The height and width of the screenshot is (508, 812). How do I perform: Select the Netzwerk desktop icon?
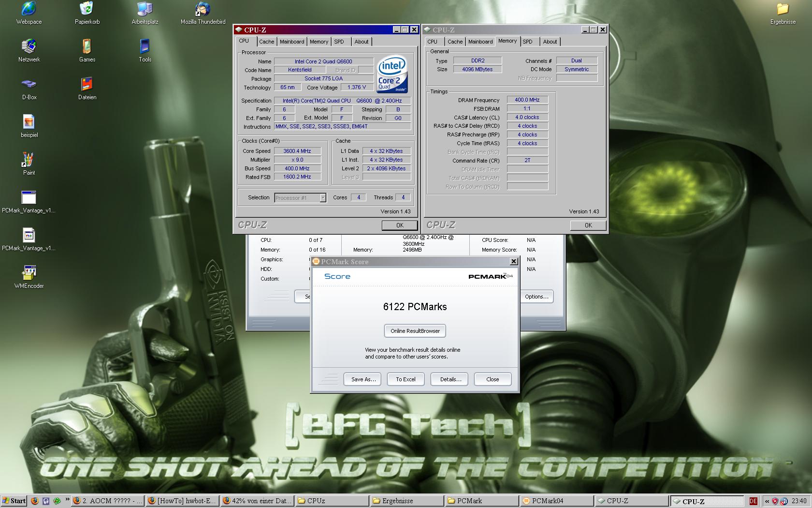(29, 51)
